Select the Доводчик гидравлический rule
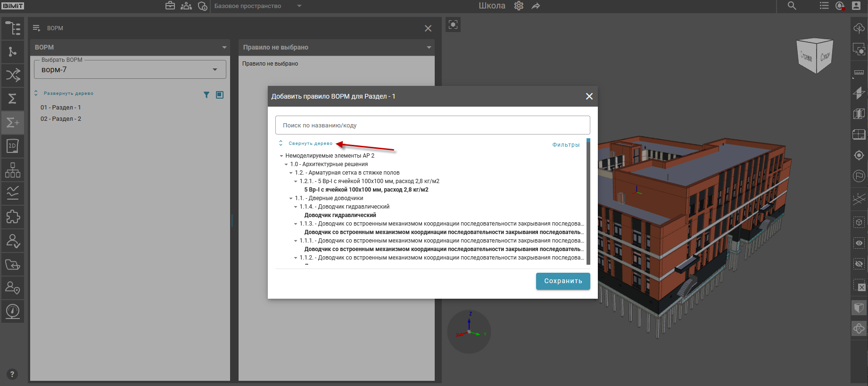Screen dimensions: 868x386 click(340, 215)
